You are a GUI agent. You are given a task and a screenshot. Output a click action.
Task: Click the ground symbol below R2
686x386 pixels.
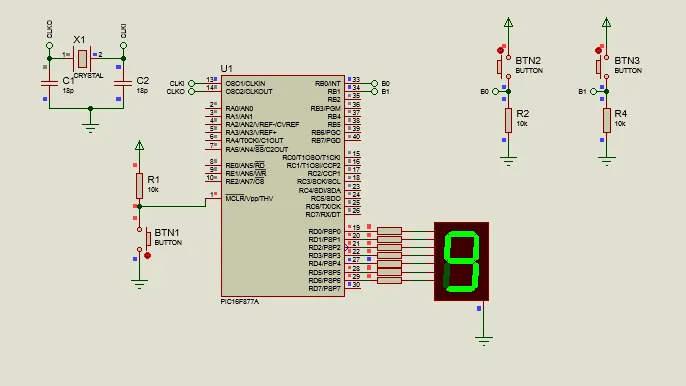pyautogui.click(x=508, y=161)
